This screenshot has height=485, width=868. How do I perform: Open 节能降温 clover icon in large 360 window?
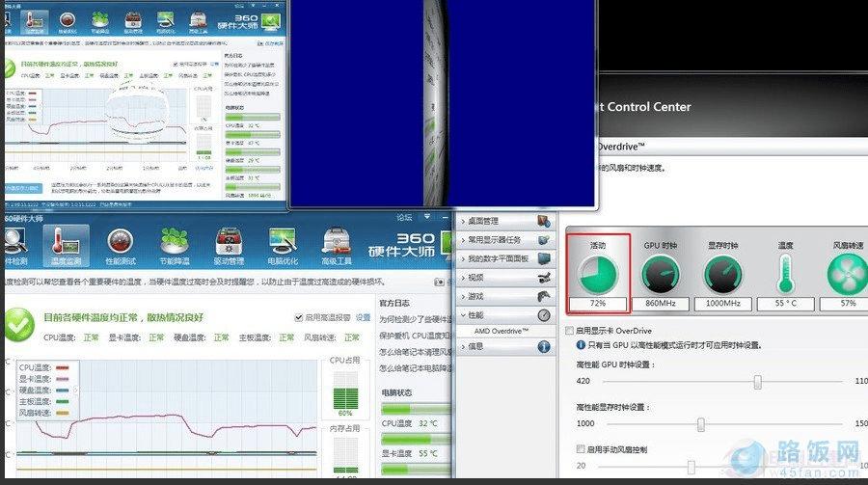175,247
